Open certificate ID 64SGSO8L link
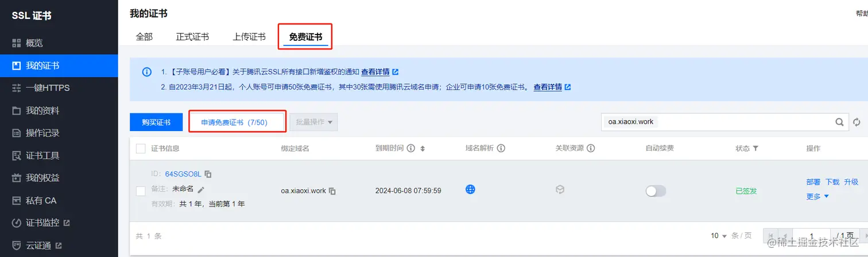The image size is (868, 257). tap(183, 174)
